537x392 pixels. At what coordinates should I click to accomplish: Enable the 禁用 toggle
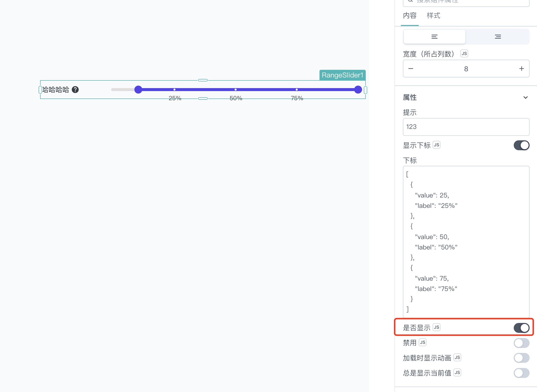[x=521, y=343]
